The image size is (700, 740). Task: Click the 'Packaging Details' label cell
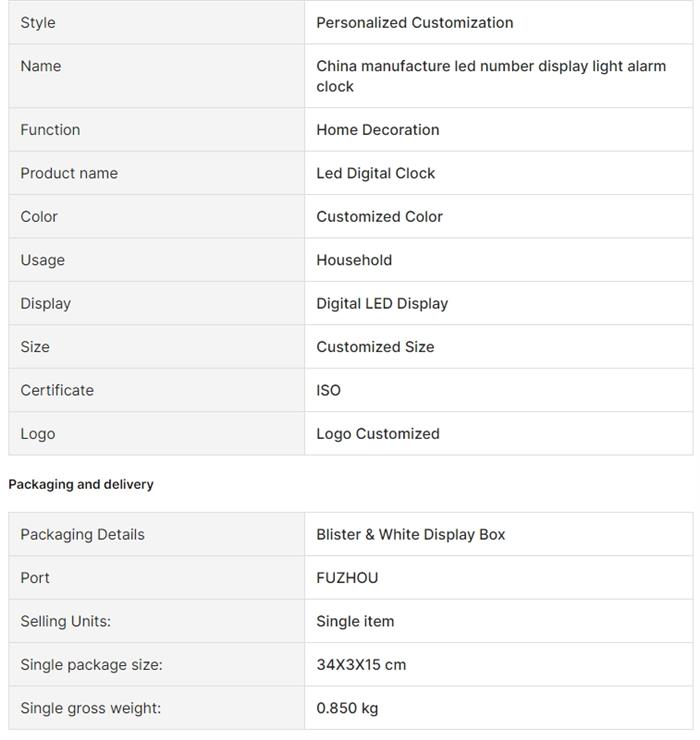point(82,535)
